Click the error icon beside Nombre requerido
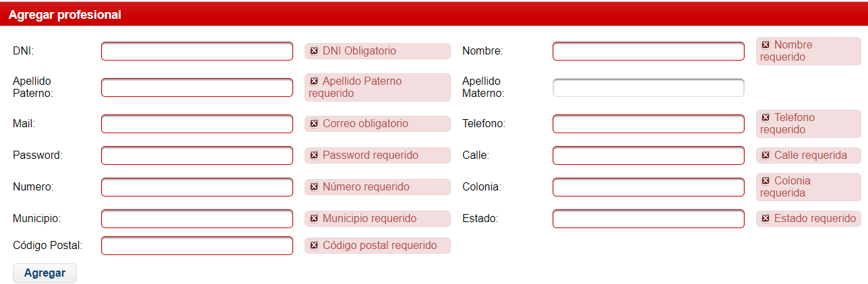Viewport: 868px width, 284px height. (x=766, y=45)
